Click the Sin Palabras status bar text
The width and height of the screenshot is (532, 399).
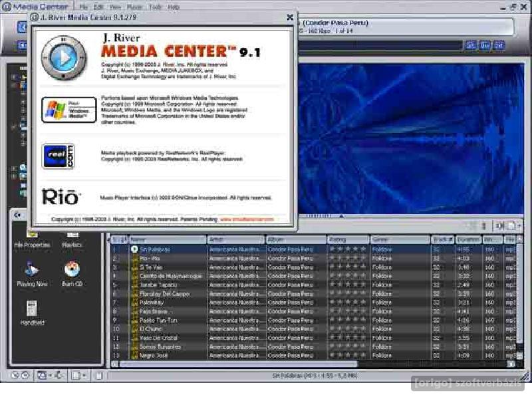[x=315, y=376]
